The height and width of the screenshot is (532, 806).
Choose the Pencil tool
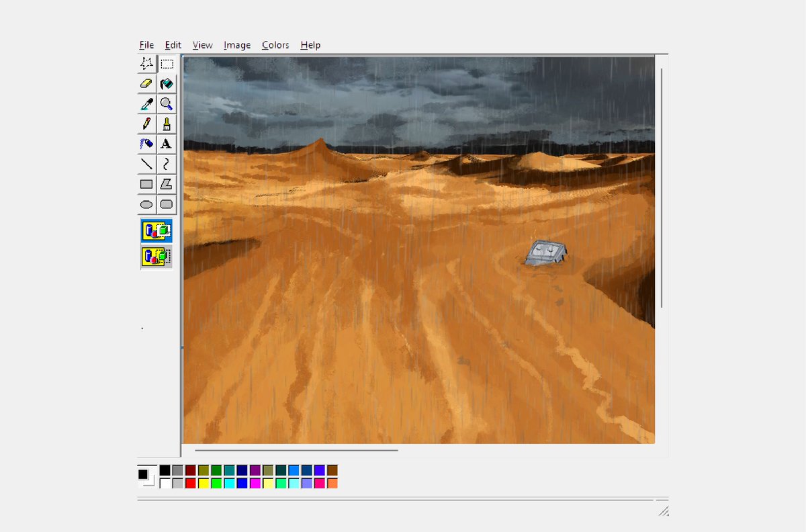tap(146, 124)
